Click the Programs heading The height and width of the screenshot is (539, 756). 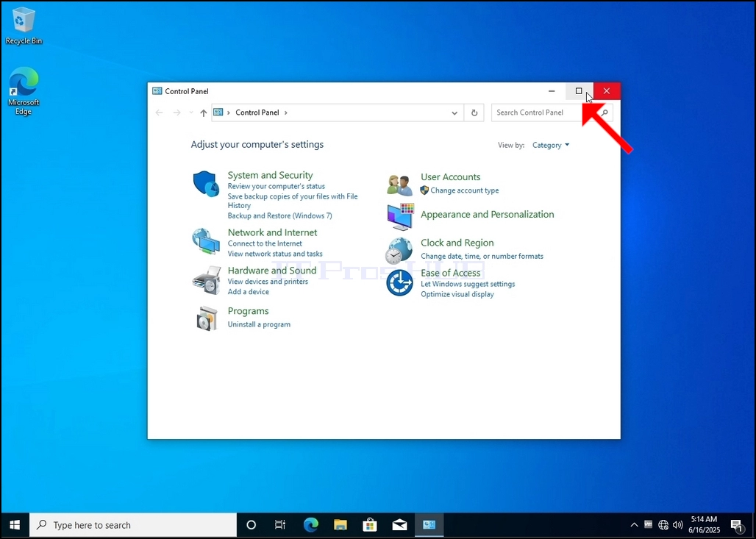249,311
